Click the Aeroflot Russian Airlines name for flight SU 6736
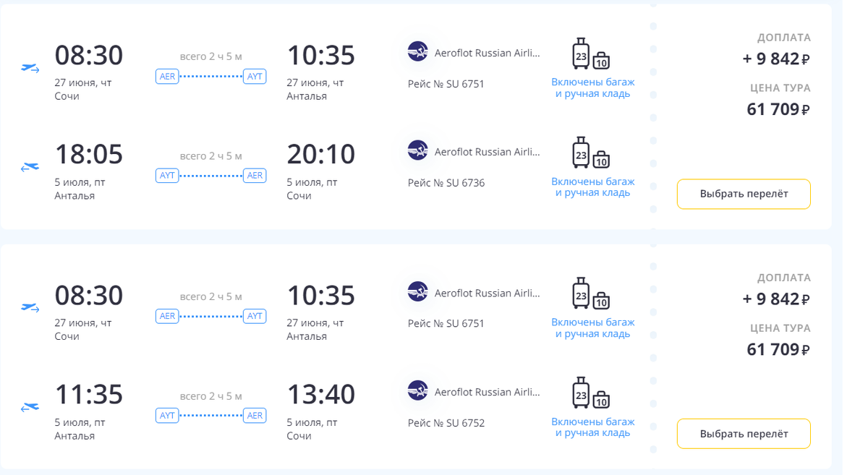Viewport: 868px width, 475px height. (487, 152)
